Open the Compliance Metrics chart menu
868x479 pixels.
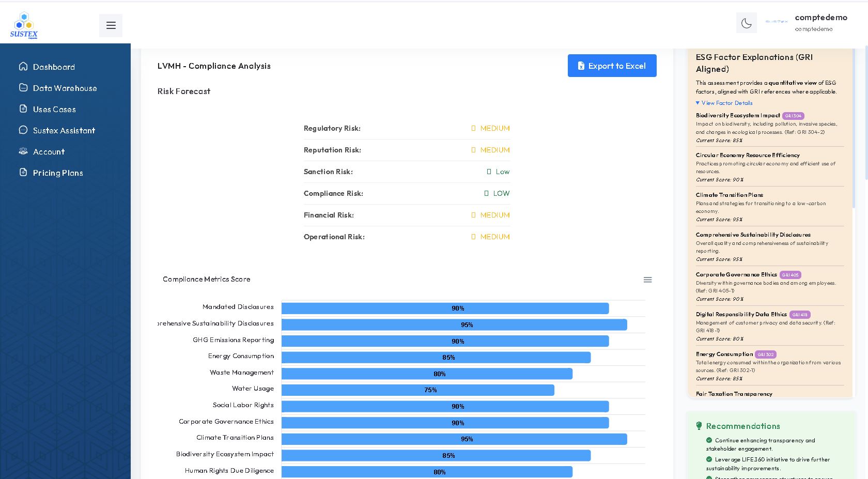[647, 280]
